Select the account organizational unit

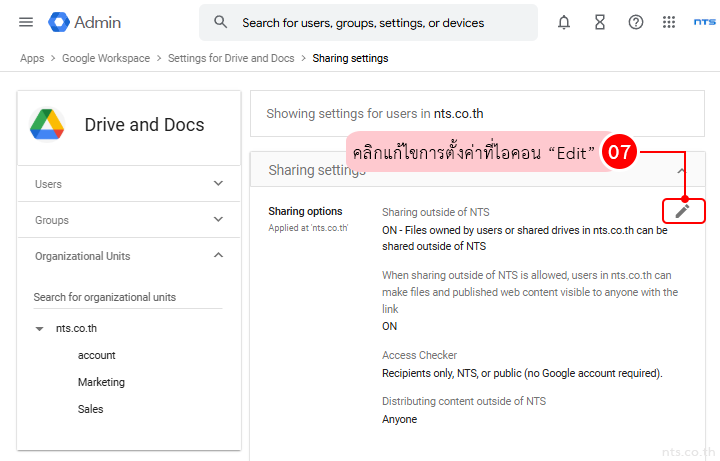point(96,355)
